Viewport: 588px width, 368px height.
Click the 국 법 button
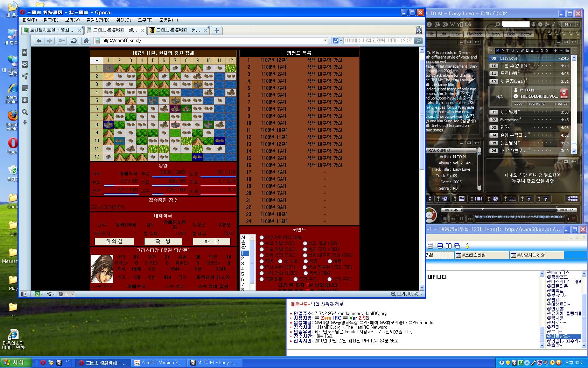tap(163, 241)
